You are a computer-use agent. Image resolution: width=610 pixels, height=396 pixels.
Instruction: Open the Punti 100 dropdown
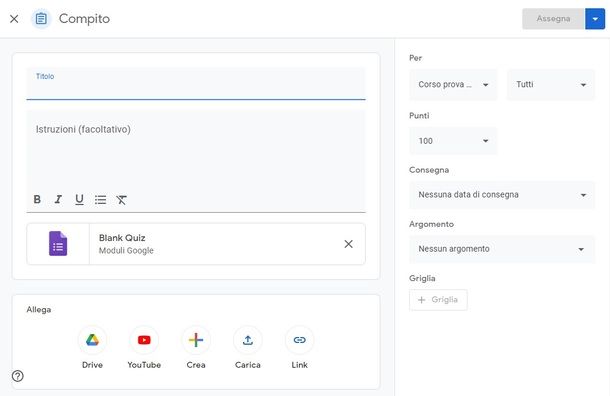(x=453, y=141)
